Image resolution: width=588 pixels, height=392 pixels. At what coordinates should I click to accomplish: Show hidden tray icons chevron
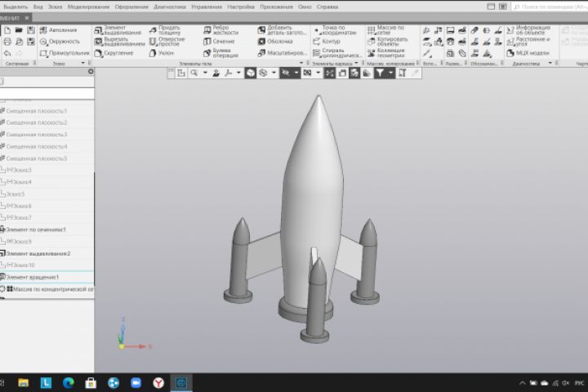[x=522, y=383]
